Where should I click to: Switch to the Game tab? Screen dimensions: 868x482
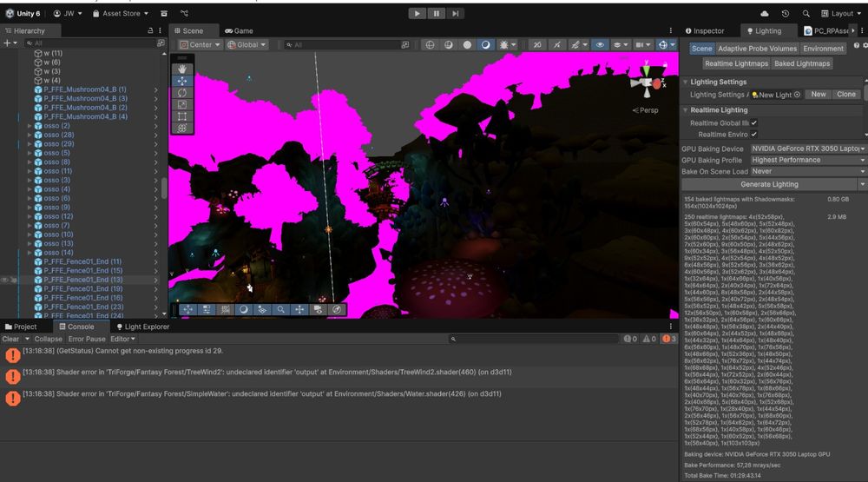[x=240, y=31]
